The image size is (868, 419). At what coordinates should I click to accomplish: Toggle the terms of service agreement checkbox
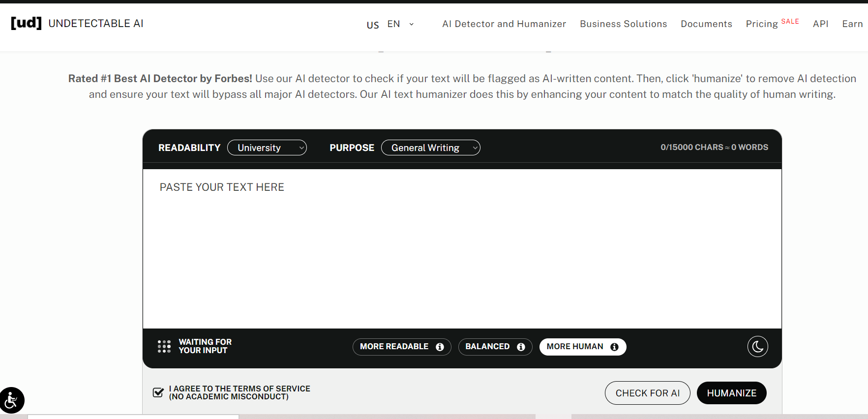coord(158,392)
